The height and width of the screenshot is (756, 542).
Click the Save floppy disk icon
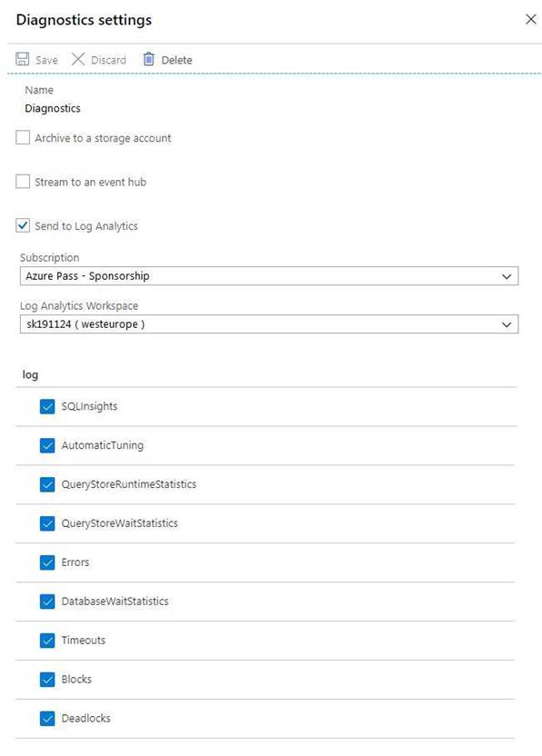(22, 59)
